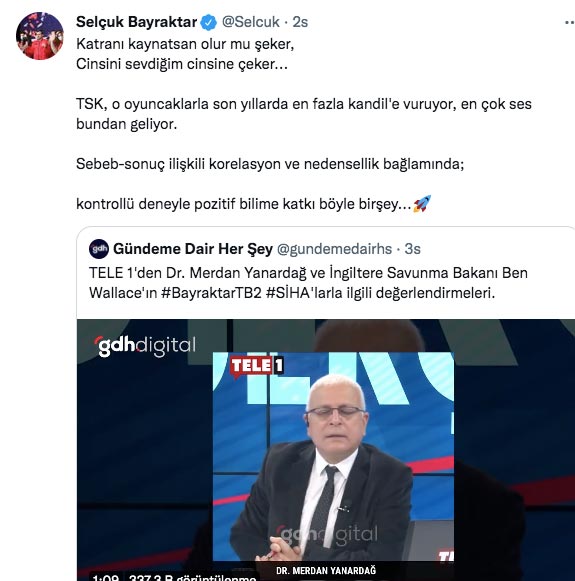This screenshot has width=575, height=581.
Task: Open the Gündeme Dair Her Şey avatar icon
Action: point(99,249)
